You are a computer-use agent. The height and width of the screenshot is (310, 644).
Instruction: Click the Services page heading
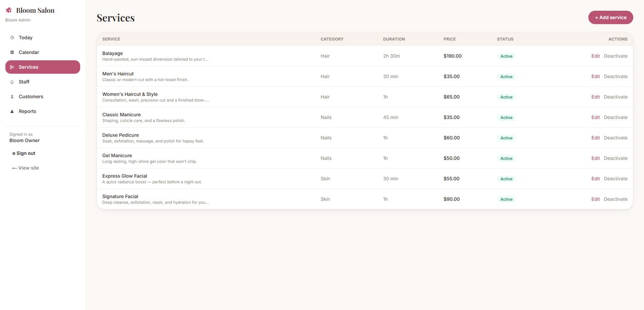(x=115, y=17)
